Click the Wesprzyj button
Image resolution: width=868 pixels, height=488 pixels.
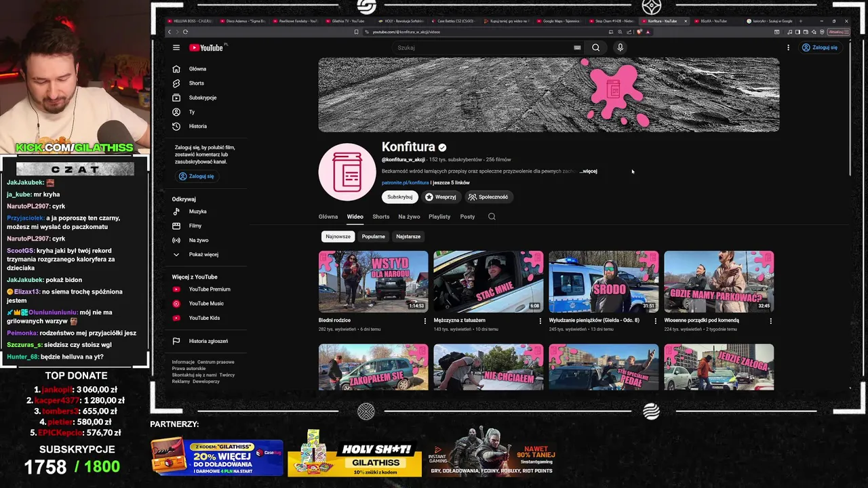pos(441,197)
